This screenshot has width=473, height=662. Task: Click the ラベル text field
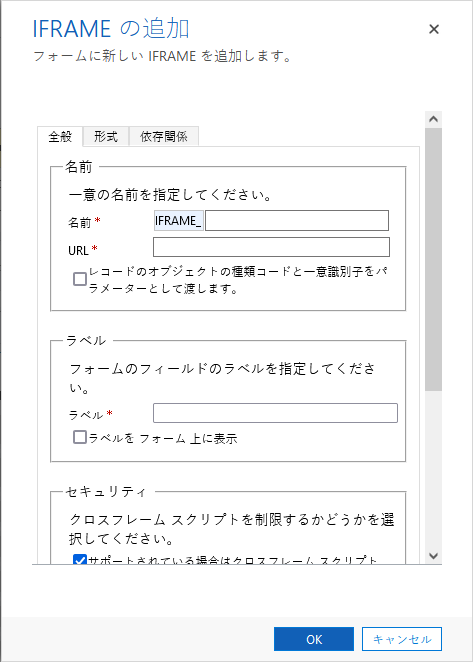[275, 413]
